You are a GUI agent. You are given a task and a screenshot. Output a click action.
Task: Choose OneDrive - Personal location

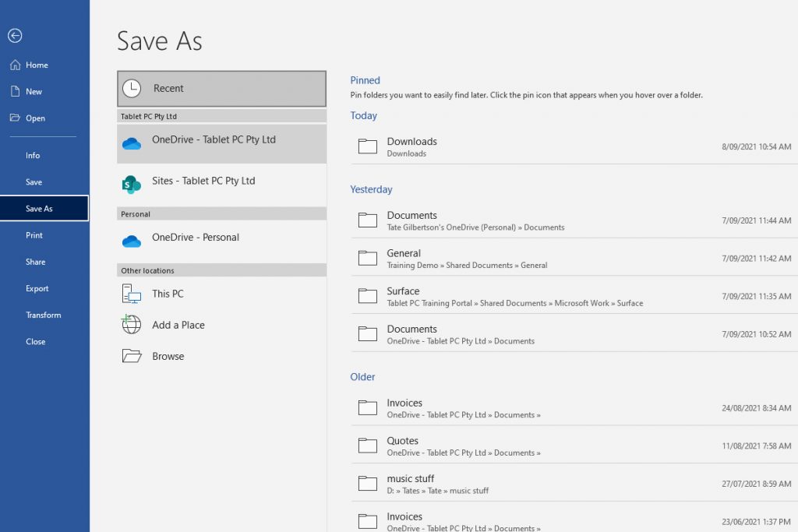(221, 241)
